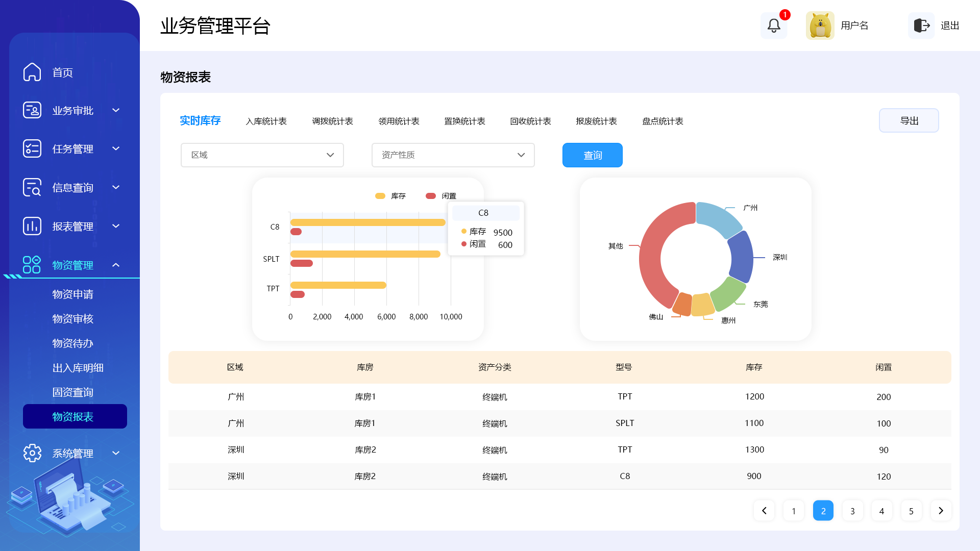The height and width of the screenshot is (551, 980).
Task: Click the 业务审批 sidebar icon
Action: 32,110
